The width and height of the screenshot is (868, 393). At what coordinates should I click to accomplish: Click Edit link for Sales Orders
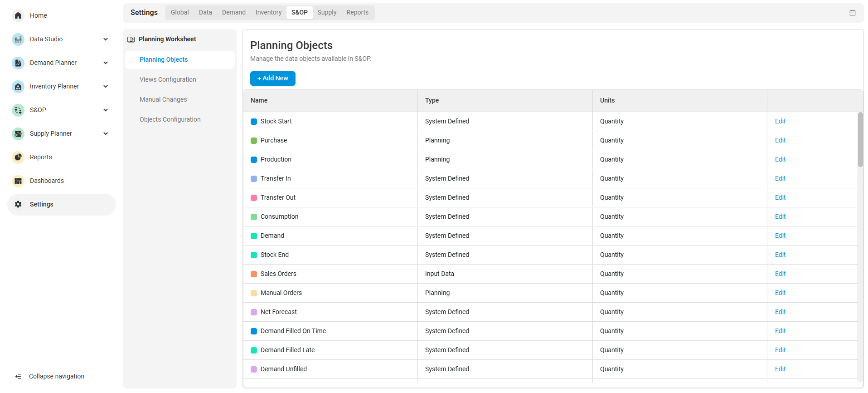pos(780,274)
